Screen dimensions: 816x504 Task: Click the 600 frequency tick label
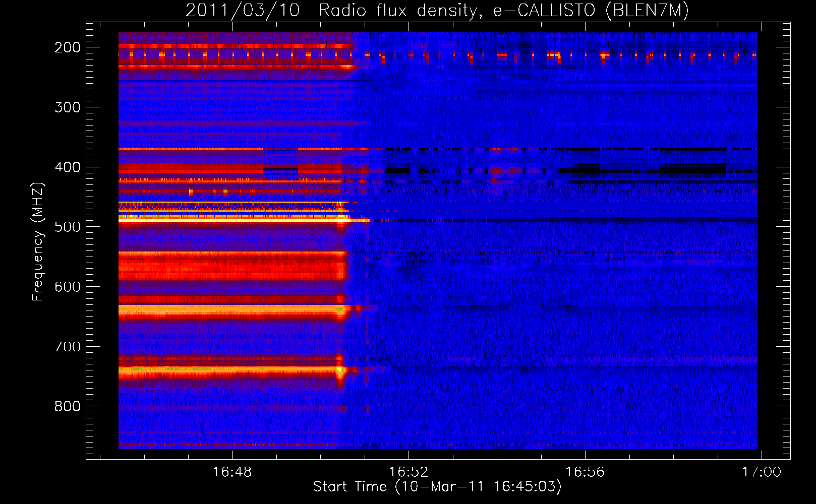point(68,287)
